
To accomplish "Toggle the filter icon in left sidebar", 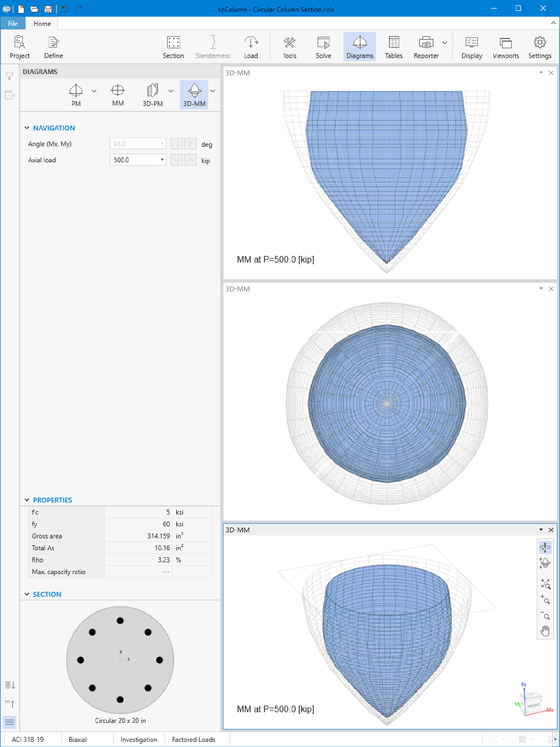I will pyautogui.click(x=9, y=76).
